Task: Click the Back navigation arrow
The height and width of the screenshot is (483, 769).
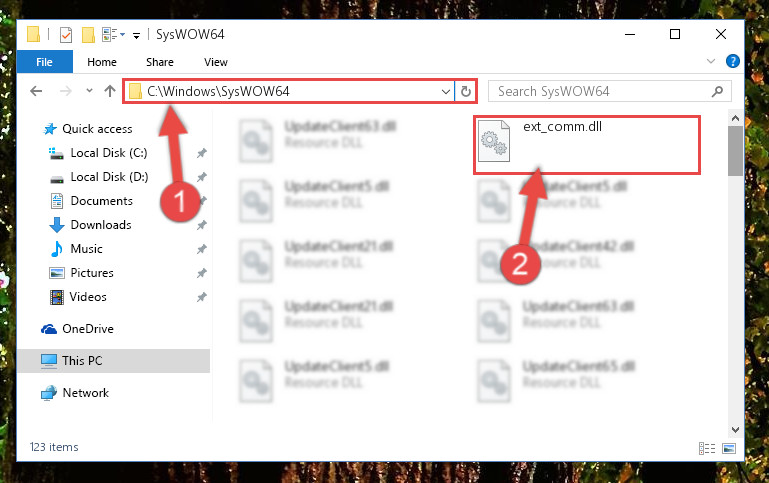Action: point(36,91)
